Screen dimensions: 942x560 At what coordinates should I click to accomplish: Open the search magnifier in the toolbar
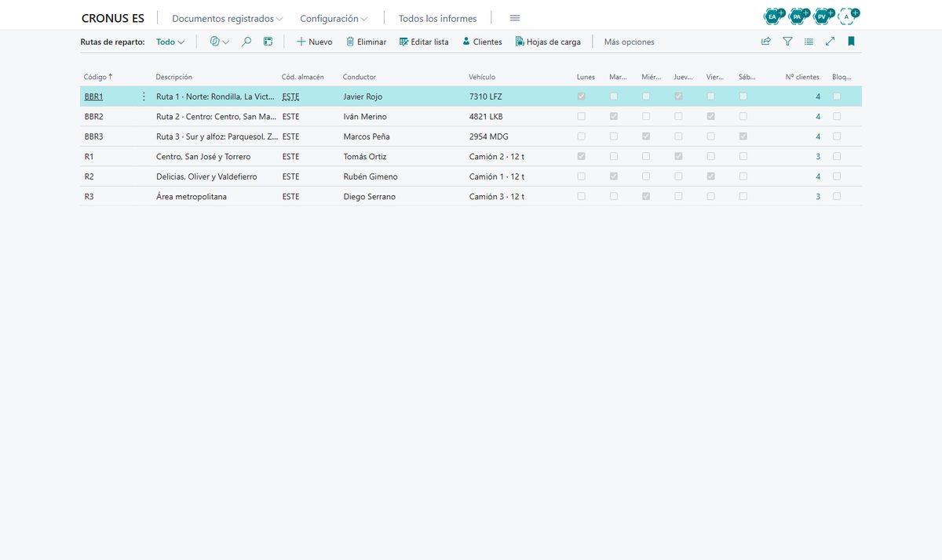[246, 42]
